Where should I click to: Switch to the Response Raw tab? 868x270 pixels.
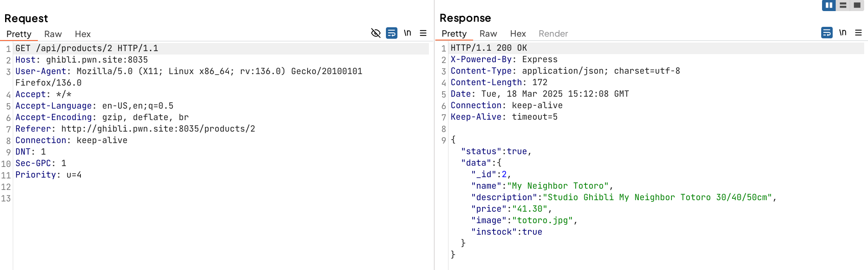coord(488,34)
